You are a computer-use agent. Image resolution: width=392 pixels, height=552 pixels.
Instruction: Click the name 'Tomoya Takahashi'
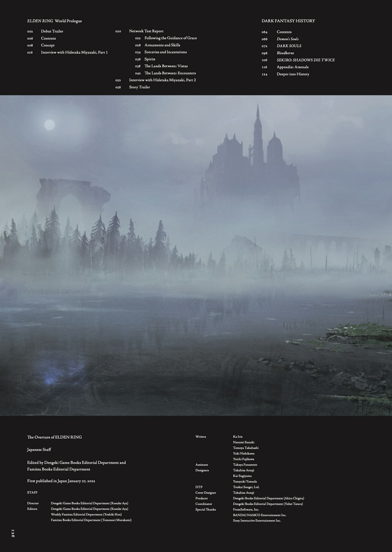[x=245, y=448]
